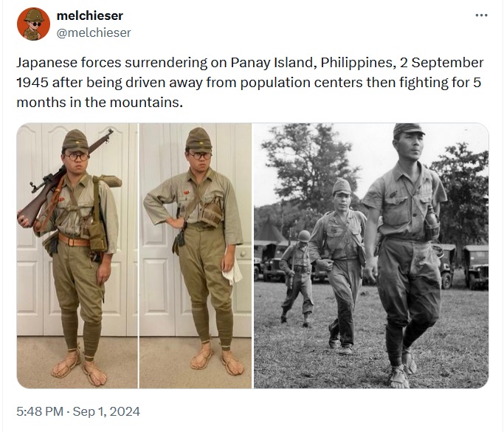Open photo of reenactor with hand on hip
This screenshot has width=504, height=432.
click(x=196, y=256)
